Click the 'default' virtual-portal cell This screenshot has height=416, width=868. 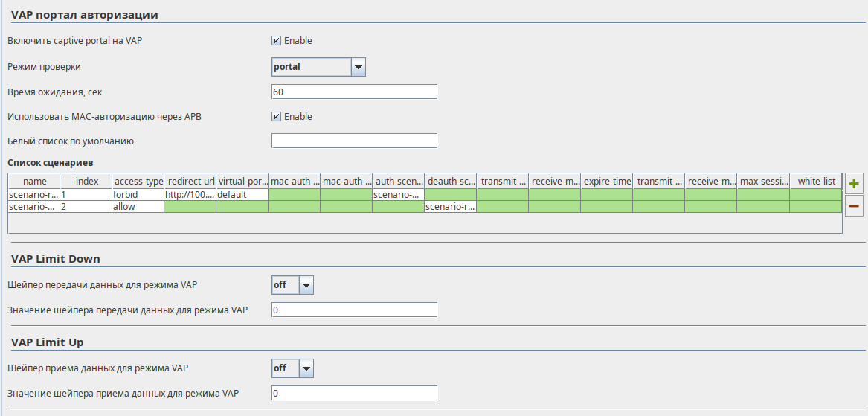click(x=242, y=195)
